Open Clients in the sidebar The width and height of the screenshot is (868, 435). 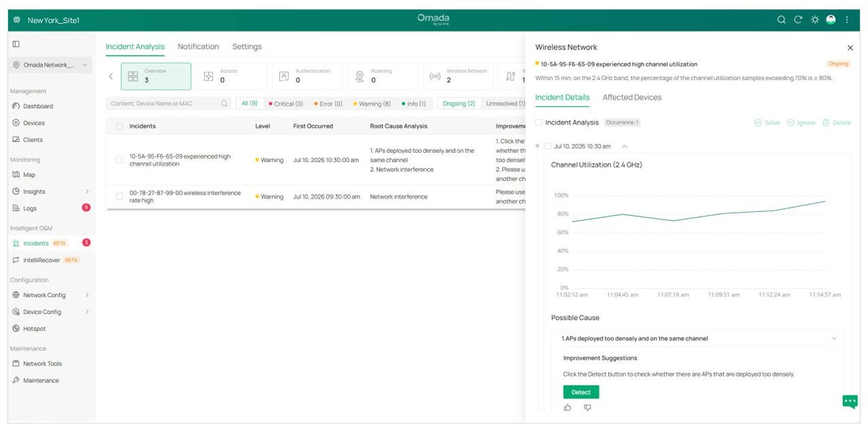pos(33,140)
